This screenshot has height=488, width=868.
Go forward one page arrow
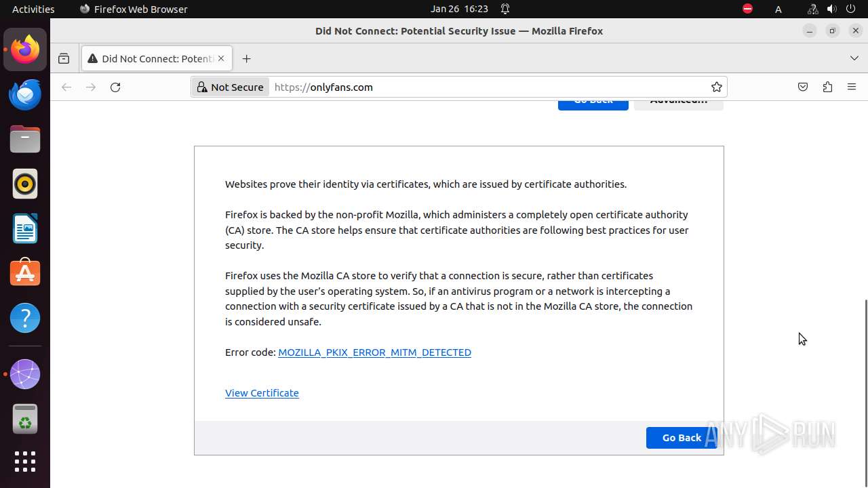click(91, 87)
